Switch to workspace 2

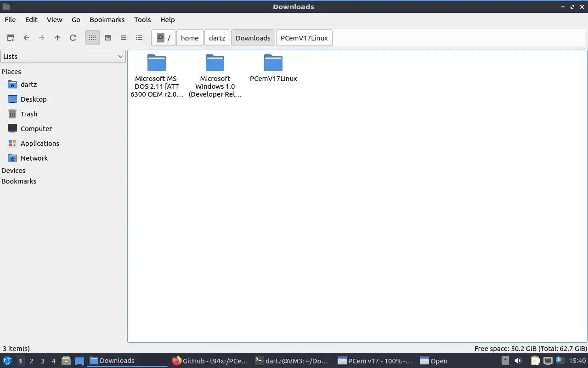click(31, 361)
